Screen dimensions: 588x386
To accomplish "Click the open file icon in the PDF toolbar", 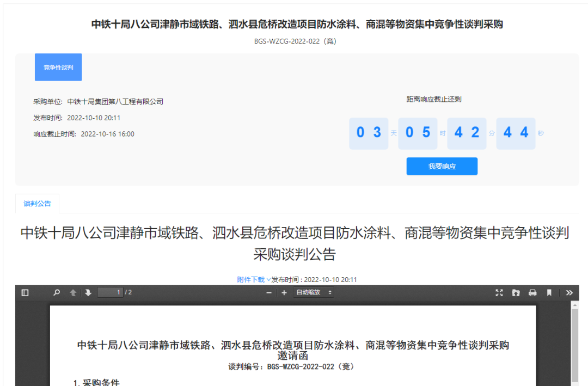I will coord(516,292).
